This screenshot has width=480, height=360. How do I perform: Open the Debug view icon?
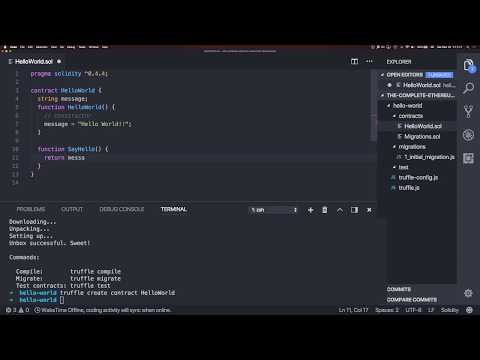[468, 135]
